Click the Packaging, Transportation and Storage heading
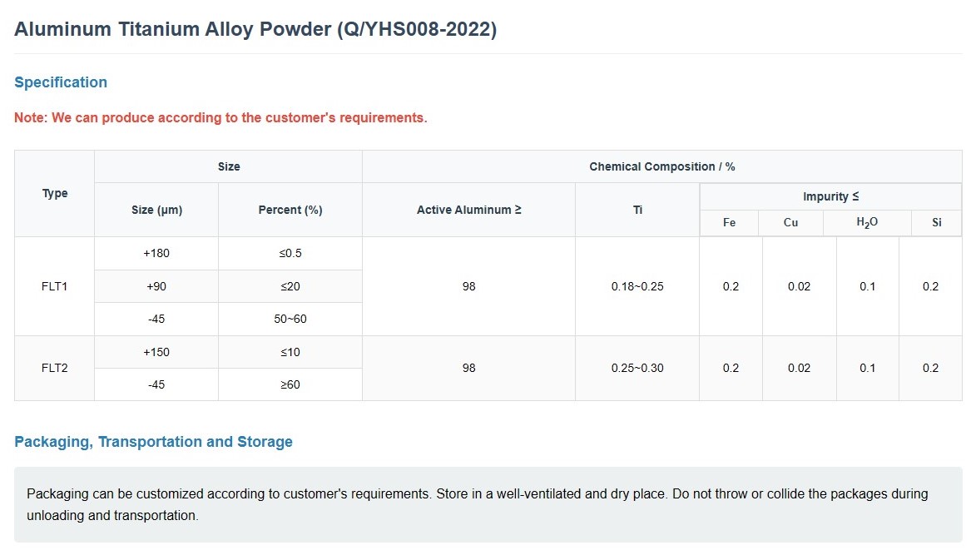 [x=153, y=442]
